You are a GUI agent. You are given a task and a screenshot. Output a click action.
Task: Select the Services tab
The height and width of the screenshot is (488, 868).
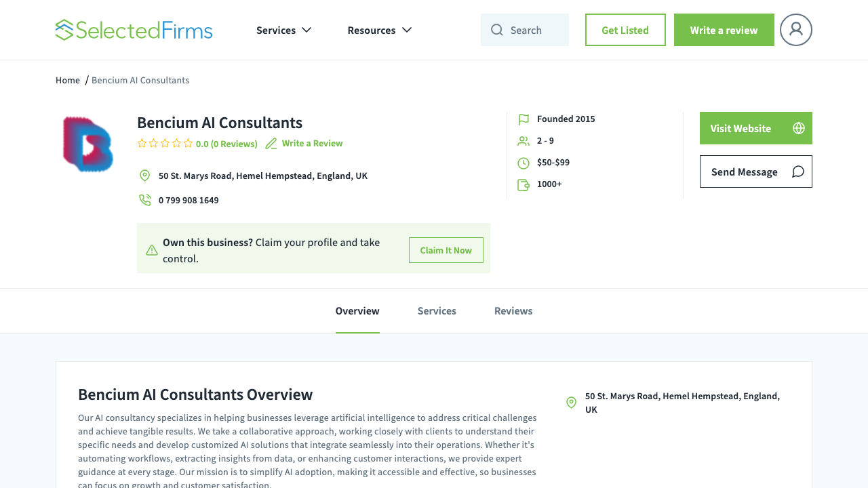pos(437,310)
